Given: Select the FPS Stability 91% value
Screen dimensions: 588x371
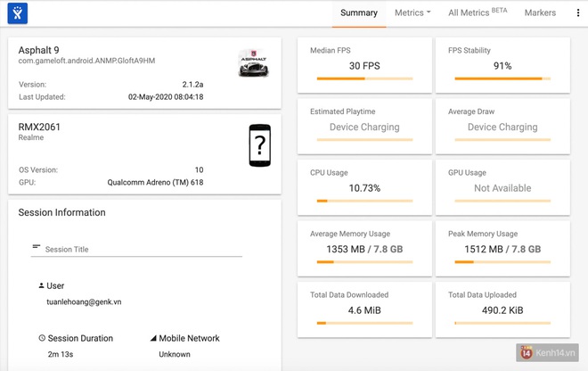Looking at the screenshot, I should coord(502,66).
